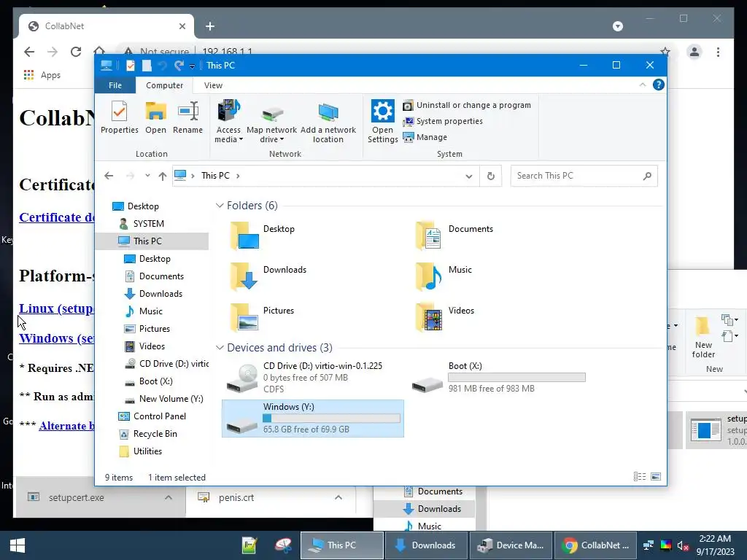This screenshot has width=747, height=560.
Task: Click the Rename ribbon icon
Action: tap(187, 117)
